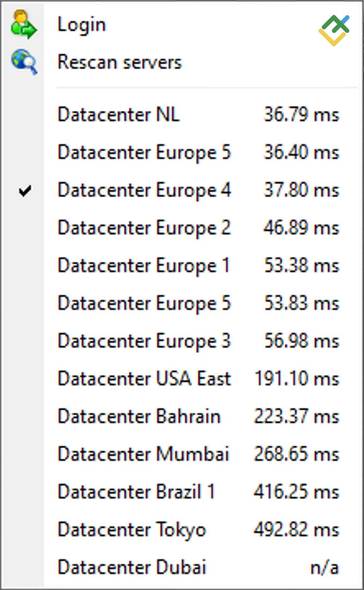
Task: Select Datacenter Europe 5 with 36.40 ms
Action: pyautogui.click(x=144, y=152)
